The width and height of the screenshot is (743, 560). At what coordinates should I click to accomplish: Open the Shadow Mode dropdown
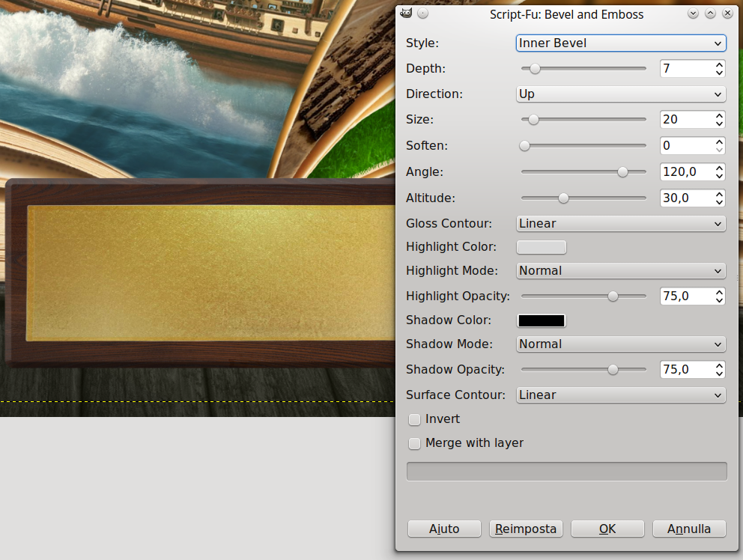click(x=621, y=344)
